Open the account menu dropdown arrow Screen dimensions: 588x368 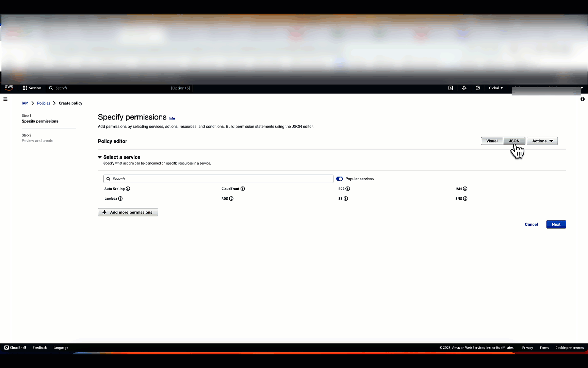pos(582,88)
